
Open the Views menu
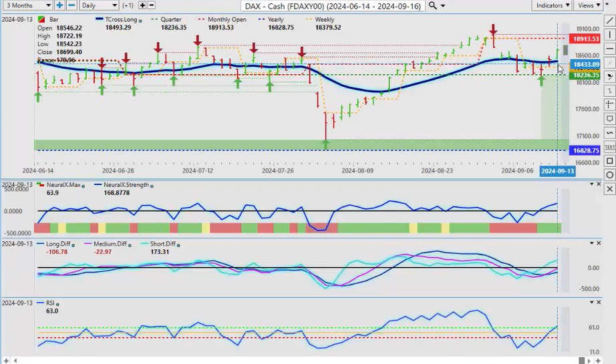[588, 5]
